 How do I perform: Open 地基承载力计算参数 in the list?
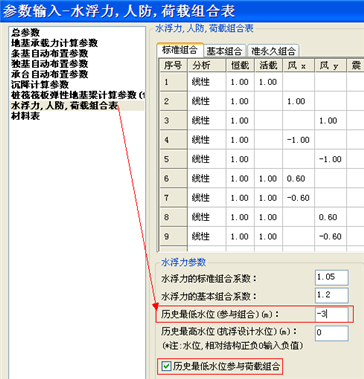click(54, 43)
